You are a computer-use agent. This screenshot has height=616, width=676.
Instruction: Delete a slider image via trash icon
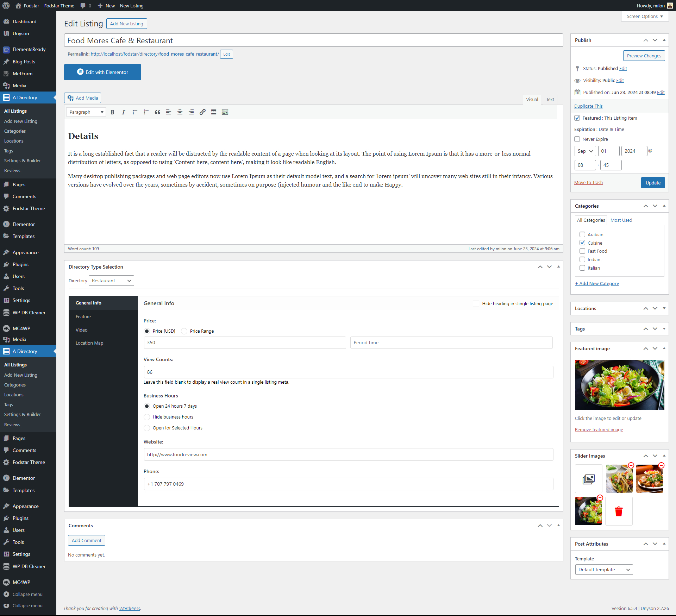tap(619, 511)
